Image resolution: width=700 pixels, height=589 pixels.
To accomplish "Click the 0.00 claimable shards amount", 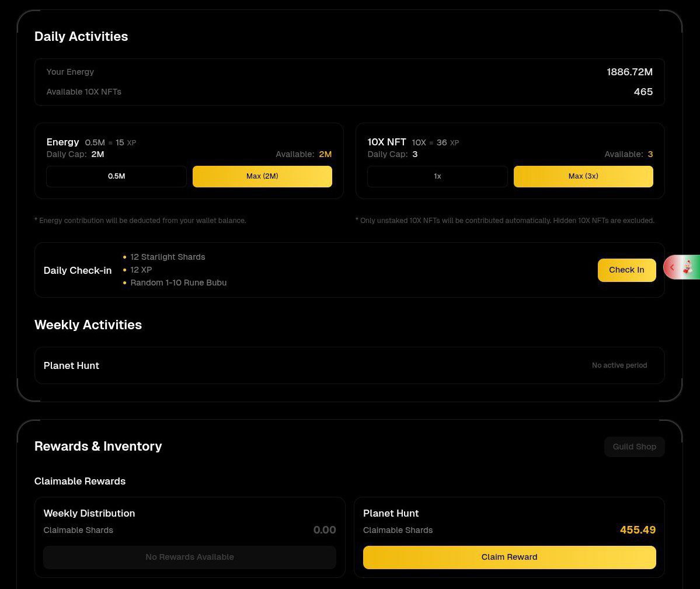I will [324, 529].
